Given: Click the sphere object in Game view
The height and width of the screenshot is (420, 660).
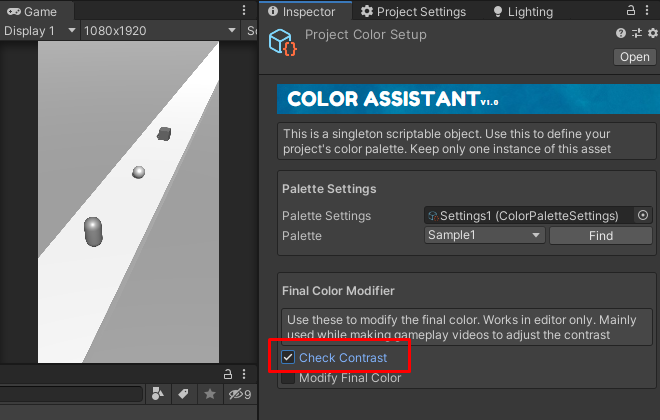Looking at the screenshot, I should tap(138, 172).
